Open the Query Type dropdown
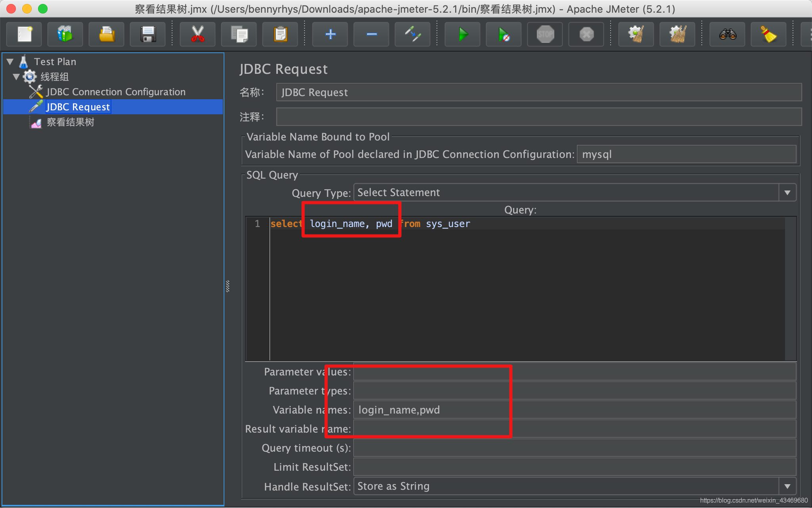Screen dimensions: 812x508 (787, 192)
